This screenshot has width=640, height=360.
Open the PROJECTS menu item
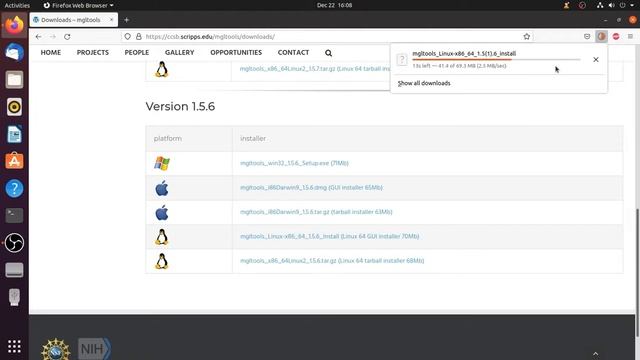pyautogui.click(x=93, y=53)
